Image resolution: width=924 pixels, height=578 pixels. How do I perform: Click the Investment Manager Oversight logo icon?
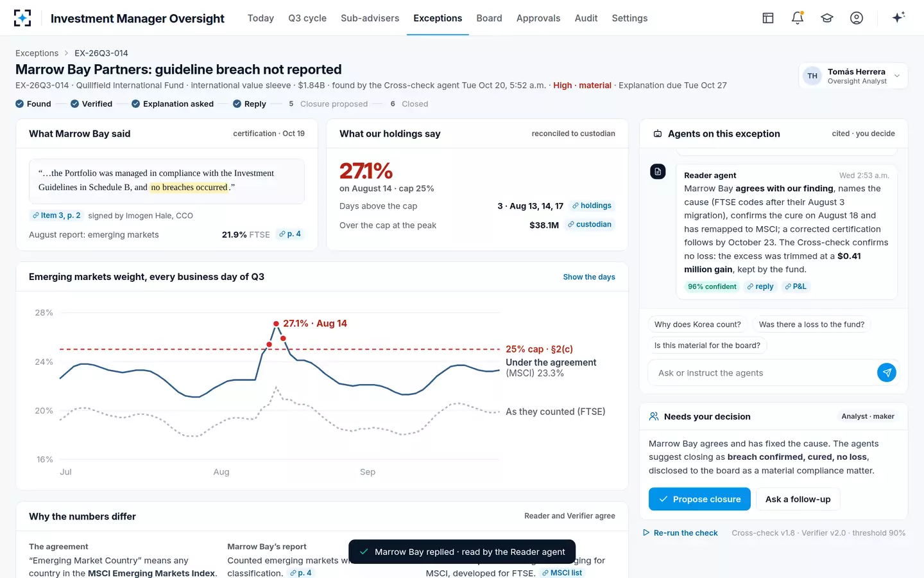pos(22,18)
